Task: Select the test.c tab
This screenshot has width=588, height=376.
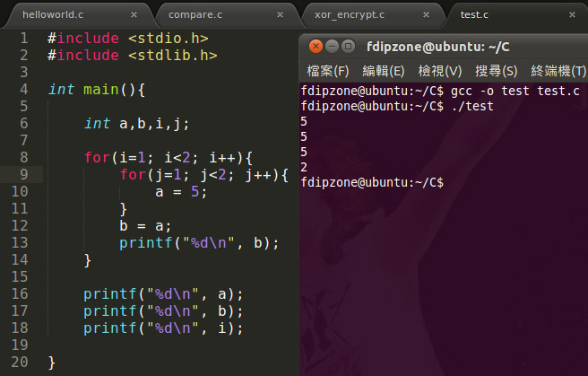Action: click(474, 14)
